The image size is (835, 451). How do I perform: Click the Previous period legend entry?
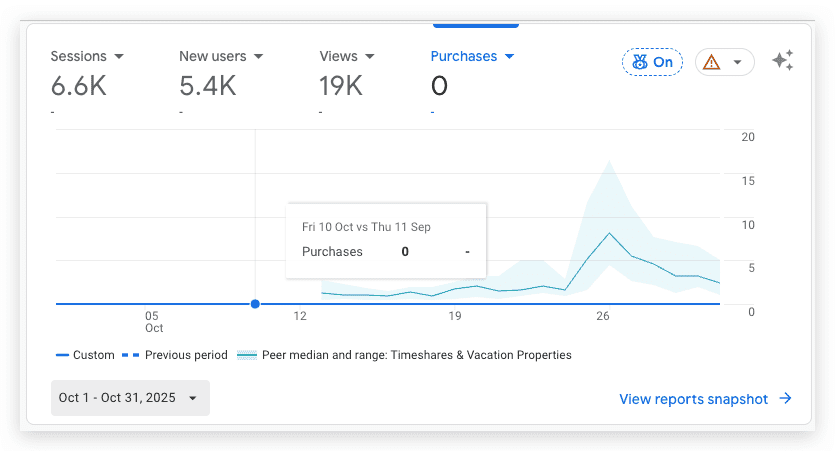(175, 355)
